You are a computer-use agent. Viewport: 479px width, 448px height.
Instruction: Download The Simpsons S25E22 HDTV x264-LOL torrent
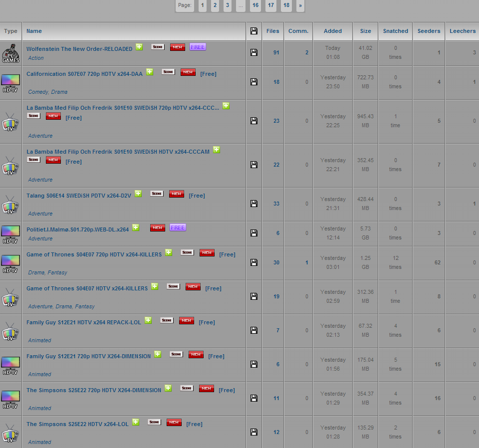[254, 432]
